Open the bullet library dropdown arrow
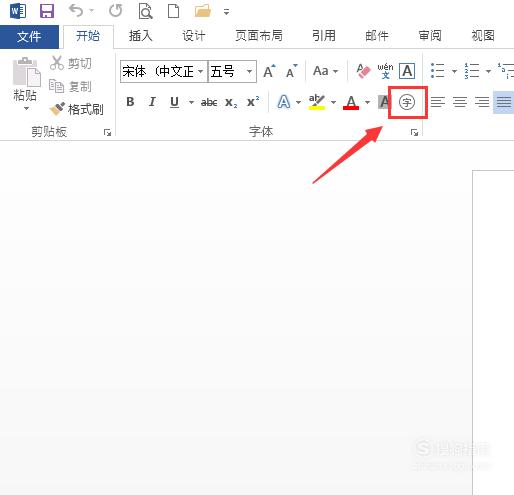Image resolution: width=514 pixels, height=495 pixels. (454, 71)
